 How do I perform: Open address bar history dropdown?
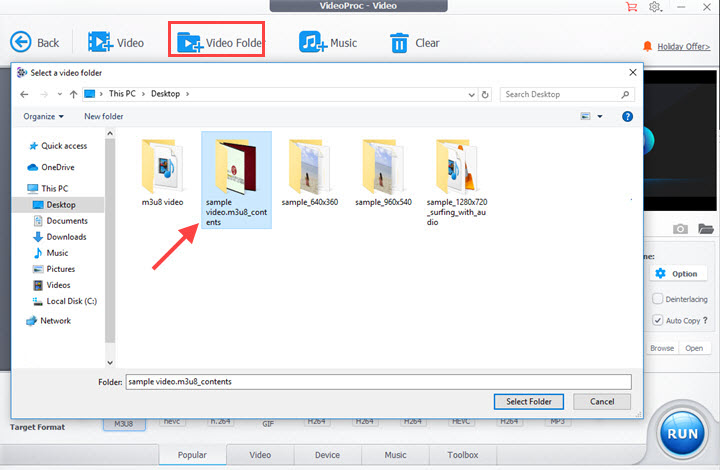472,95
